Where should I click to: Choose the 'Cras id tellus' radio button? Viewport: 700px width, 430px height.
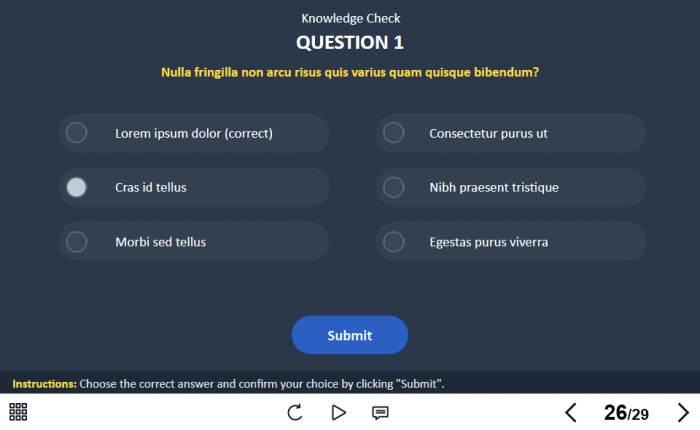(77, 187)
